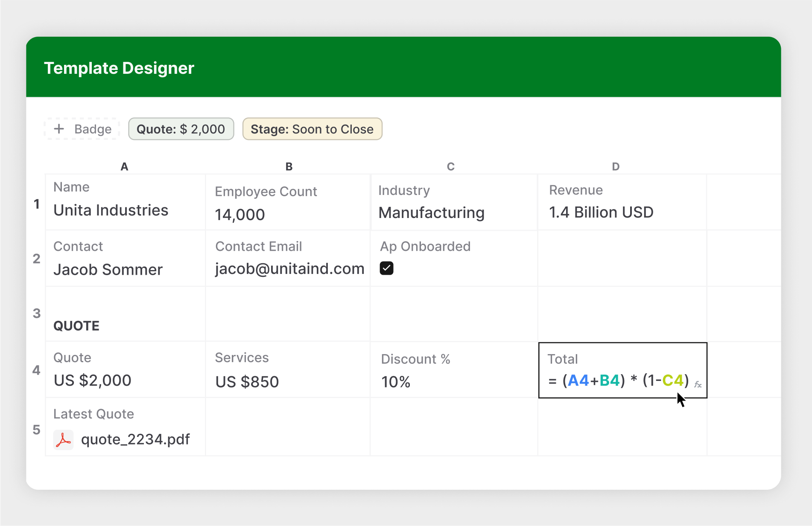Select the Stage: Soon to Close badge
This screenshot has width=812, height=526.
pos(312,129)
